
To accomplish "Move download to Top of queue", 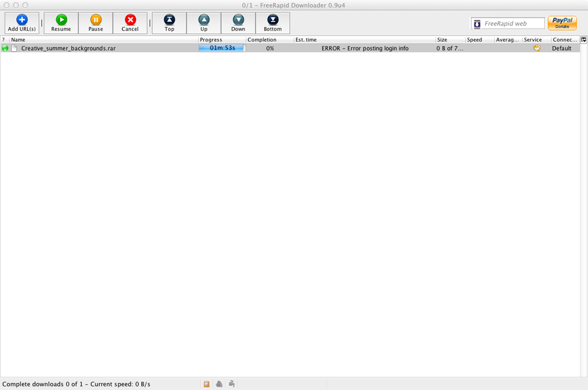I will (x=169, y=24).
